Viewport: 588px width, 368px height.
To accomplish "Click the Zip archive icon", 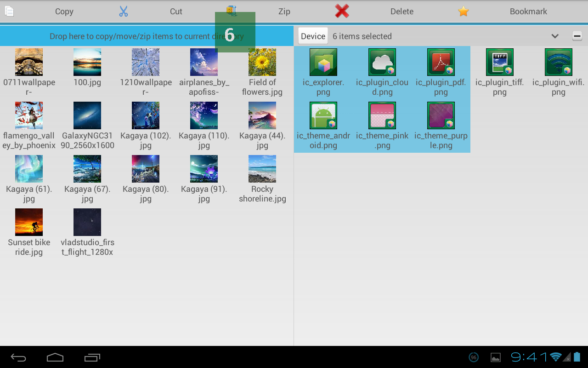I will point(231,11).
